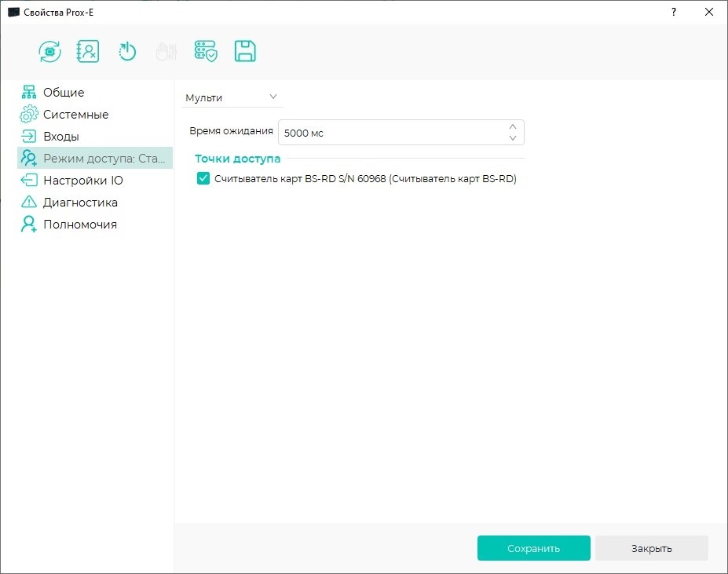Viewport: 728px width, 574px height.
Task: Click the 5000 мс timeout field
Action: (401, 133)
